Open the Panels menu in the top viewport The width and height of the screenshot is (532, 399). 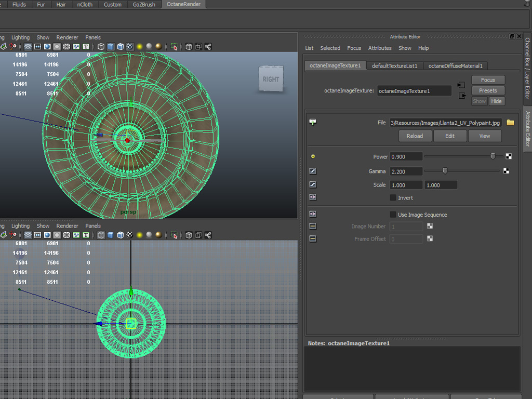pyautogui.click(x=93, y=37)
